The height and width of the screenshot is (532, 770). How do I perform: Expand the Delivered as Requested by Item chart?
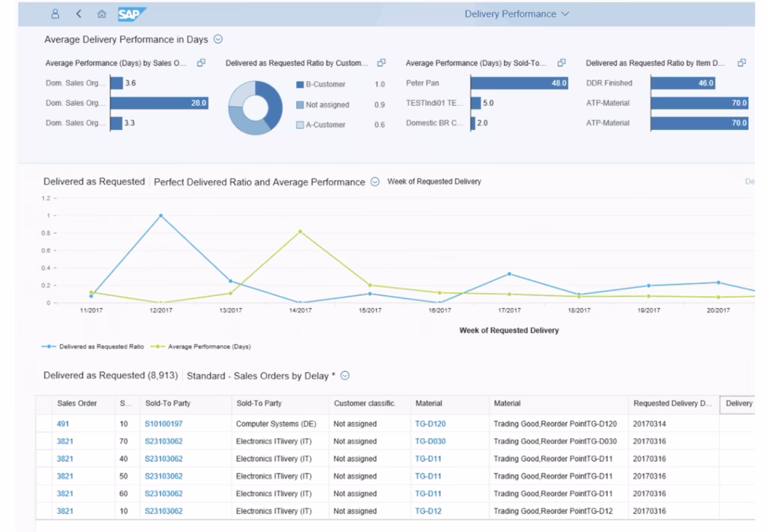point(741,63)
